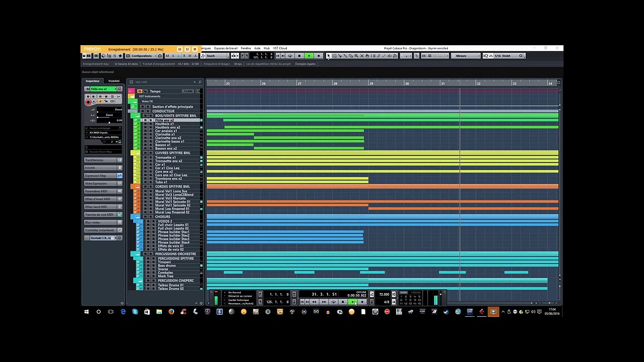644x362 pixels.
Task: Solo the BOIS/VENTS SPITFIRE BML folder
Action: (149, 116)
